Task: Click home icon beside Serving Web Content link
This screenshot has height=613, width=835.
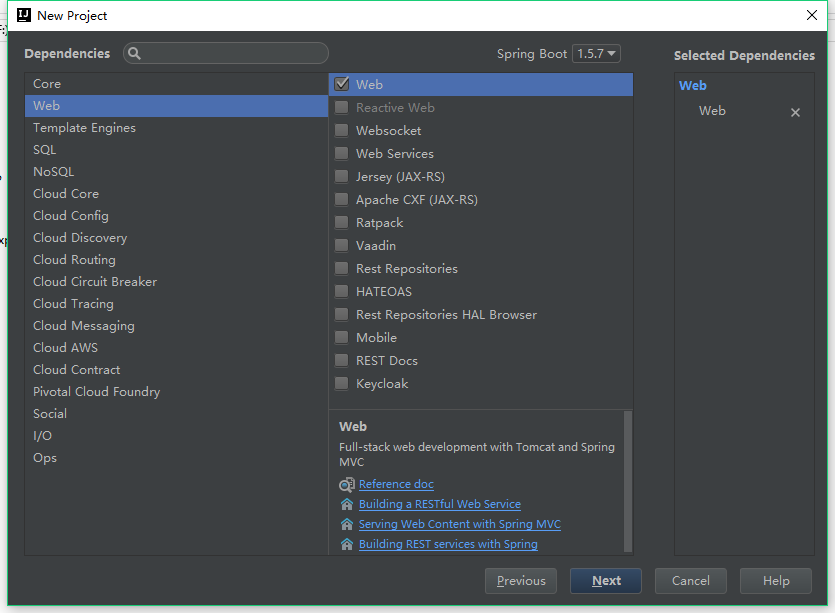Action: tap(346, 524)
